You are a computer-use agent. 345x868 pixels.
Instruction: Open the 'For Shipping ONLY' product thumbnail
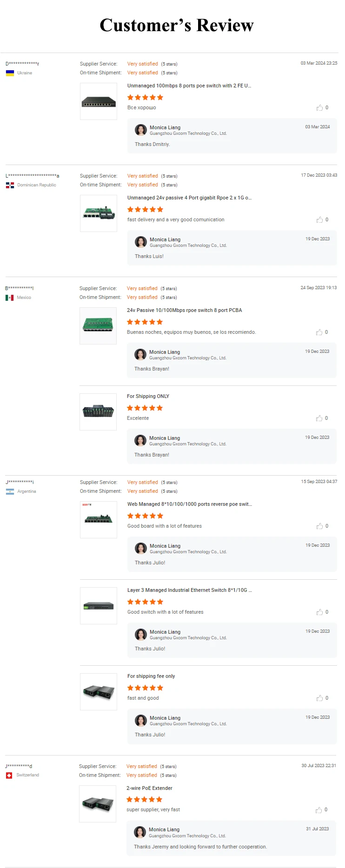coord(98,412)
